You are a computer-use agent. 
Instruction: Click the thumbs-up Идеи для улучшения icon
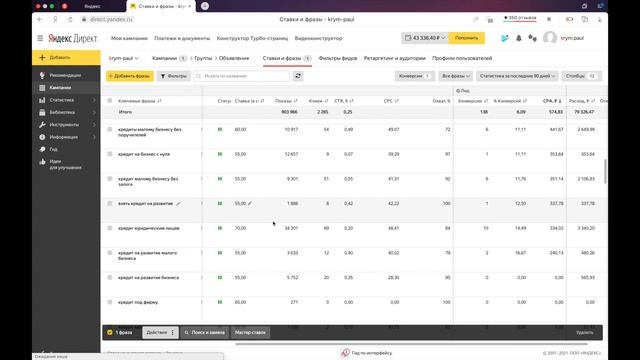pos(42,162)
